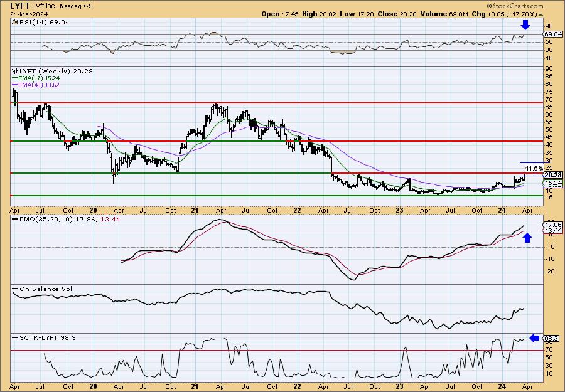The height and width of the screenshot is (392, 565).
Task: Click the 'RSI(14) 69.04' indicator label
Action: [43, 23]
